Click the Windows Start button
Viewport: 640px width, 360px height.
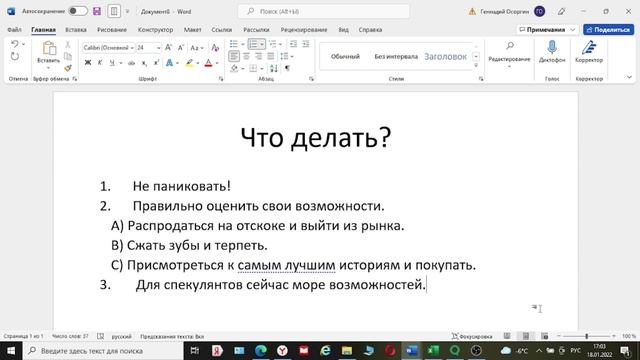pyautogui.click(x=11, y=351)
